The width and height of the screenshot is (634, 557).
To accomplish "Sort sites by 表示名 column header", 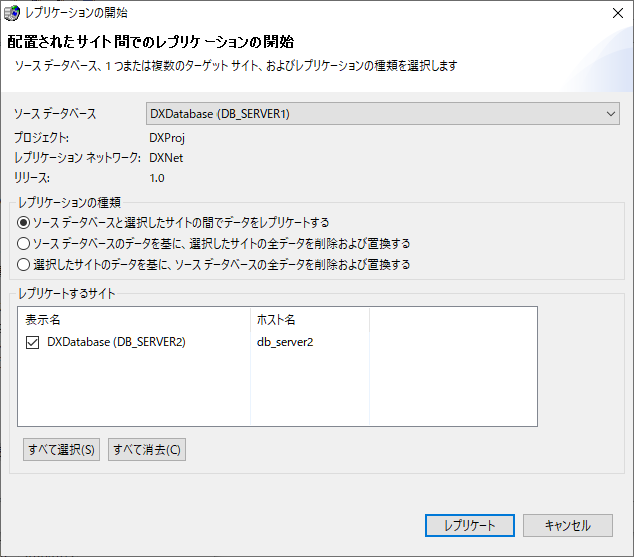I will point(134,320).
